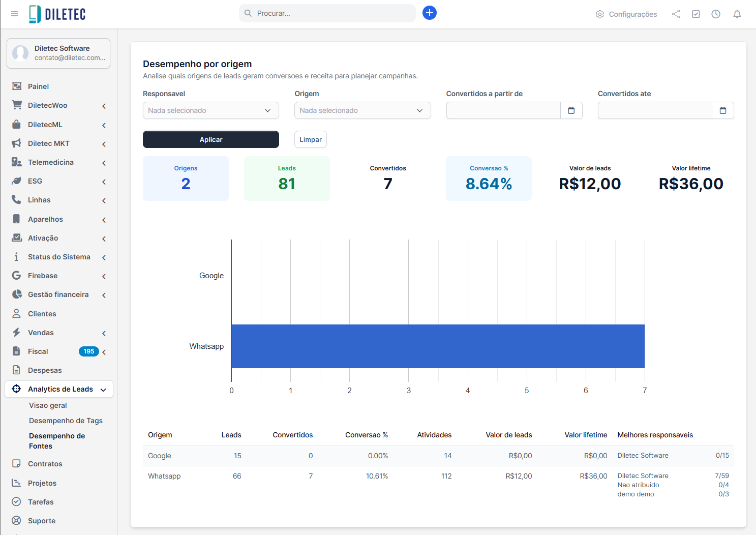Open calendar picker for Convertidos ate

722,110
